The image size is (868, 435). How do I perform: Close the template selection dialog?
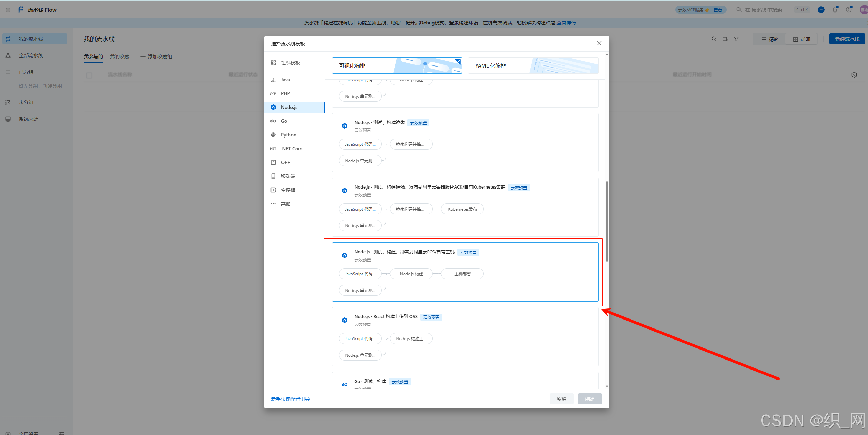click(x=599, y=43)
